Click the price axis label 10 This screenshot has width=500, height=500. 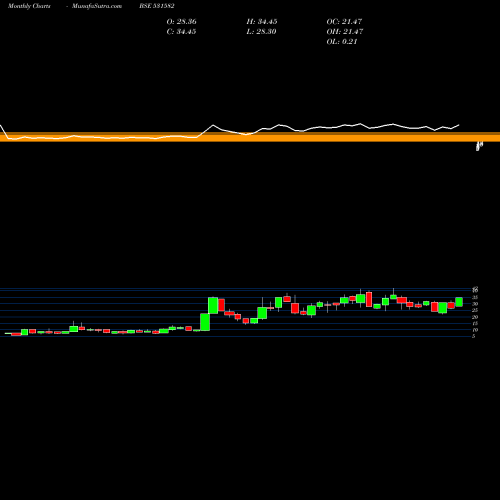[x=475, y=330]
